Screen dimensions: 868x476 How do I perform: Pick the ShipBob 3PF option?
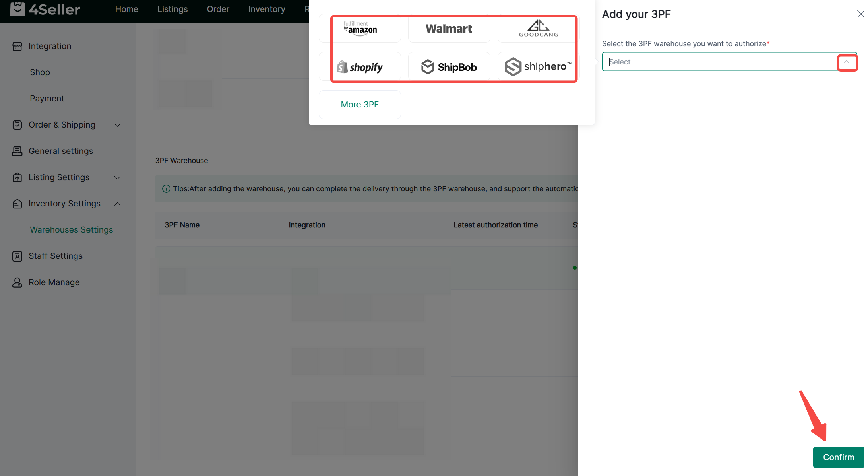[x=449, y=67]
